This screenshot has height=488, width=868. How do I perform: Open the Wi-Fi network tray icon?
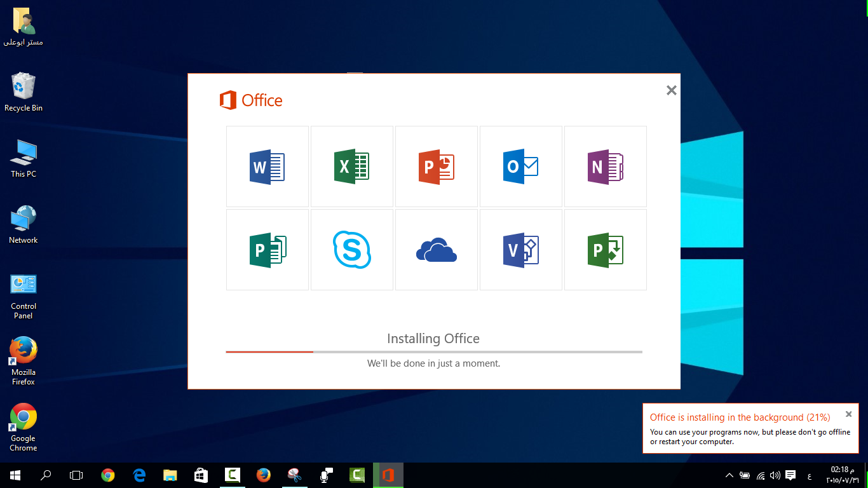761,475
